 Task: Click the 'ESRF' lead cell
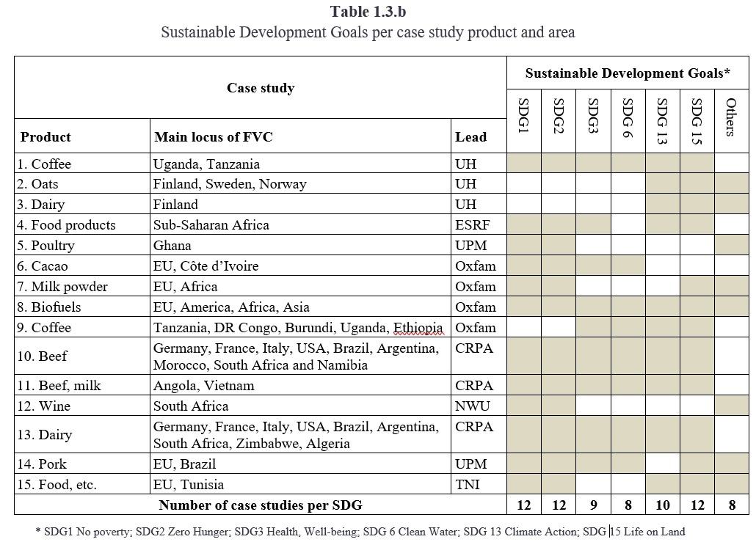471,225
